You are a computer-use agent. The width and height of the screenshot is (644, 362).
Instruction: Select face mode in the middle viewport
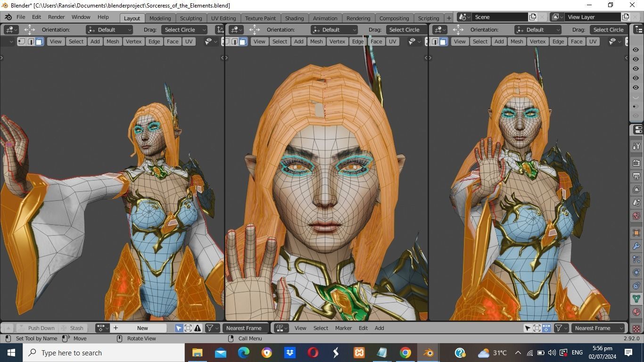(243, 41)
